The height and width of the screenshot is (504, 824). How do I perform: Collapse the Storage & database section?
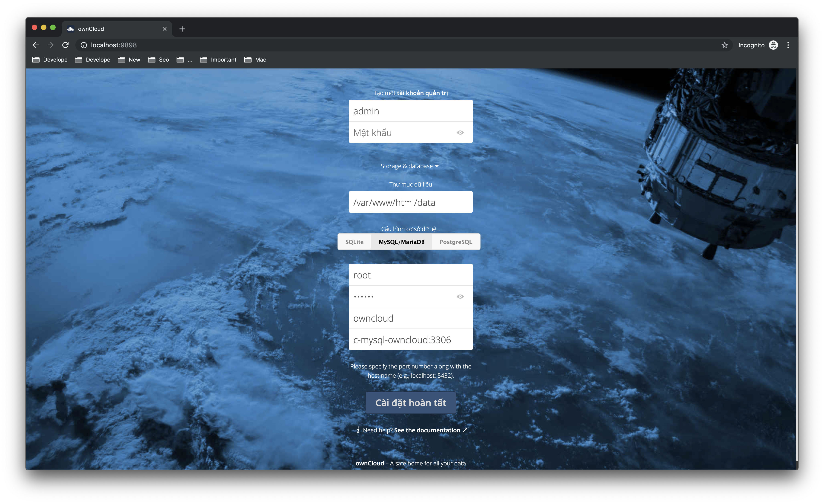(x=409, y=166)
